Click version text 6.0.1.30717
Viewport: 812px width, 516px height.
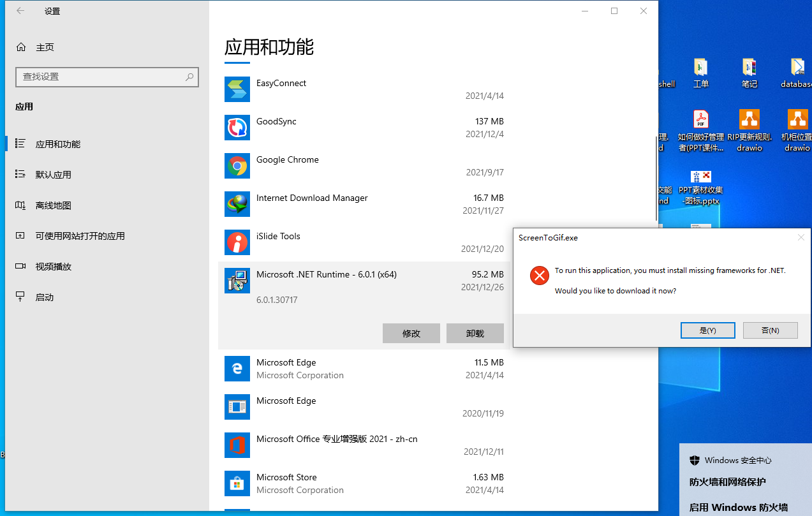point(277,300)
